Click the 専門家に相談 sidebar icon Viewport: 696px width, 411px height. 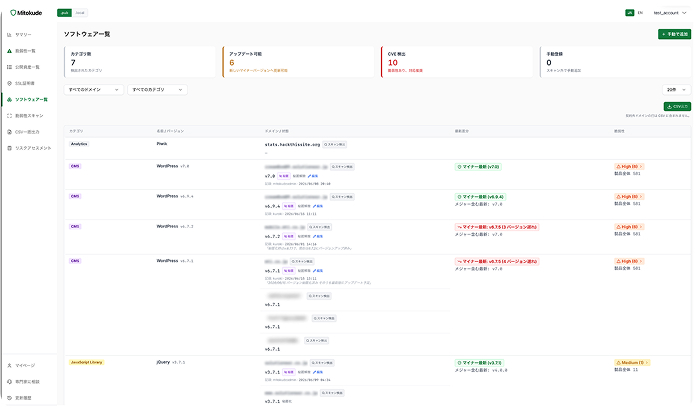tap(9, 382)
